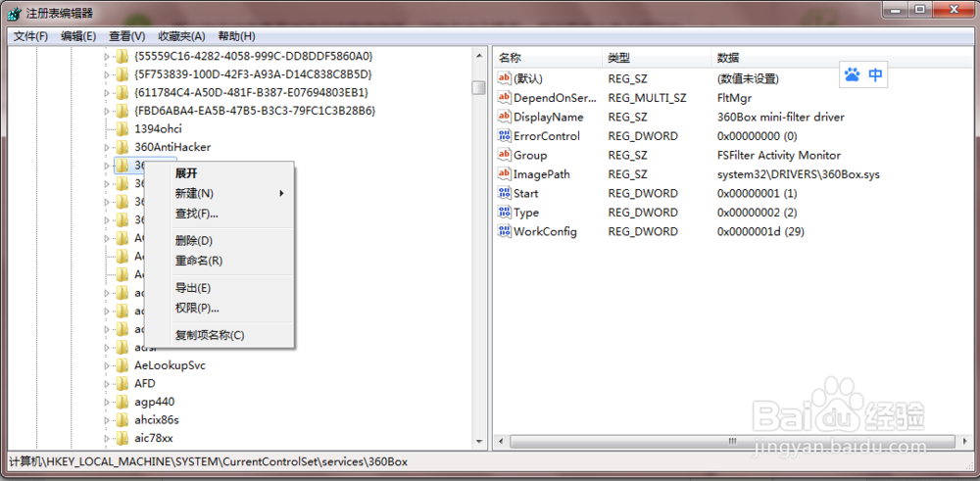Click the DWORD icon beside WorkConfig
Image resolution: width=980 pixels, height=481 pixels.
pos(504,231)
